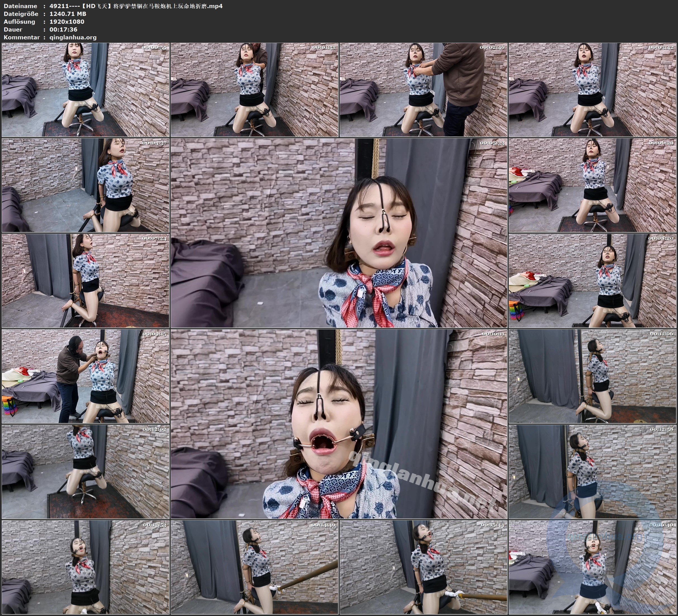The width and height of the screenshot is (678, 616).
Task: Open the thumbnail at 00:04:37
Action: tap(85, 185)
